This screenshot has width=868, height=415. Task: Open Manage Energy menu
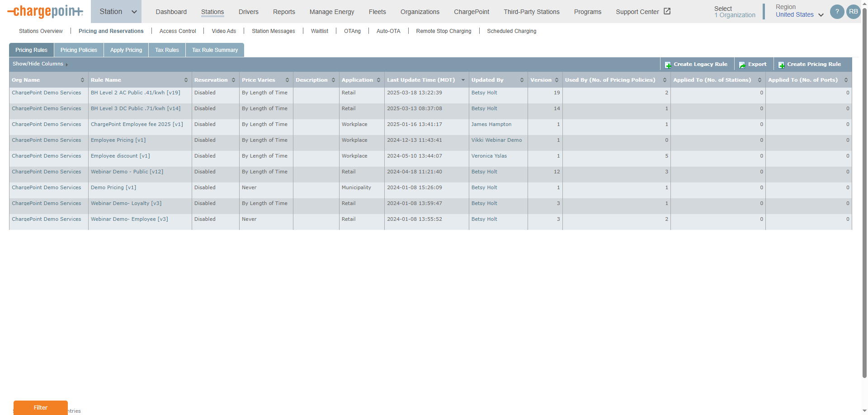click(332, 12)
